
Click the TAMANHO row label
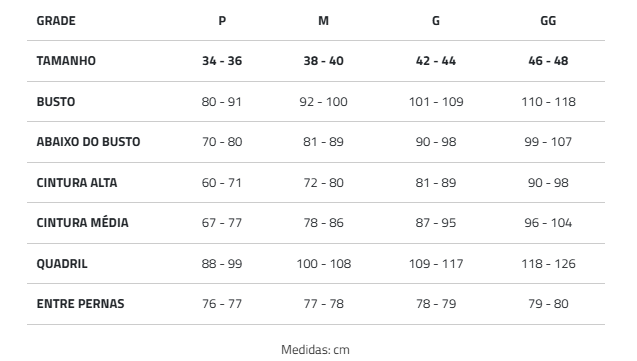66,61
